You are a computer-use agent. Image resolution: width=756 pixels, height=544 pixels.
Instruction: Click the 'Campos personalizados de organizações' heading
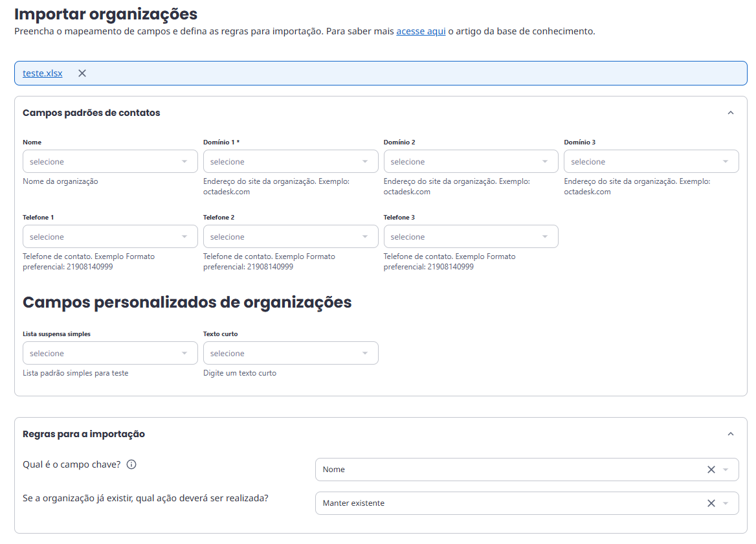click(x=187, y=302)
